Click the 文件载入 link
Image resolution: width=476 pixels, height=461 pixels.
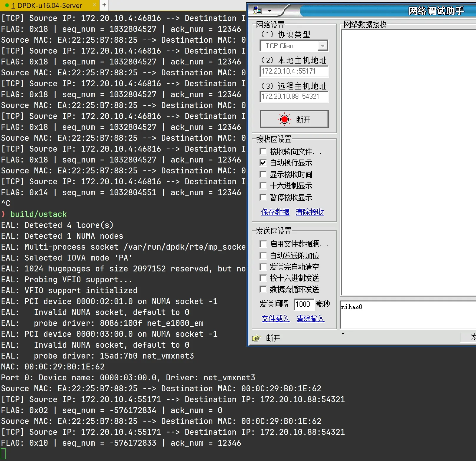tap(276, 319)
